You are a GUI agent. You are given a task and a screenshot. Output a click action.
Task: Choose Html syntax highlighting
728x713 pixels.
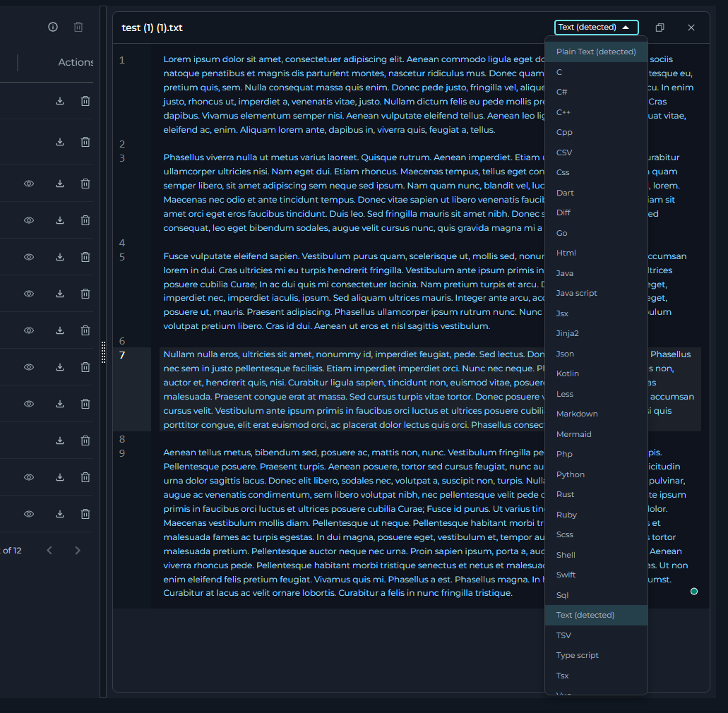tap(596, 253)
